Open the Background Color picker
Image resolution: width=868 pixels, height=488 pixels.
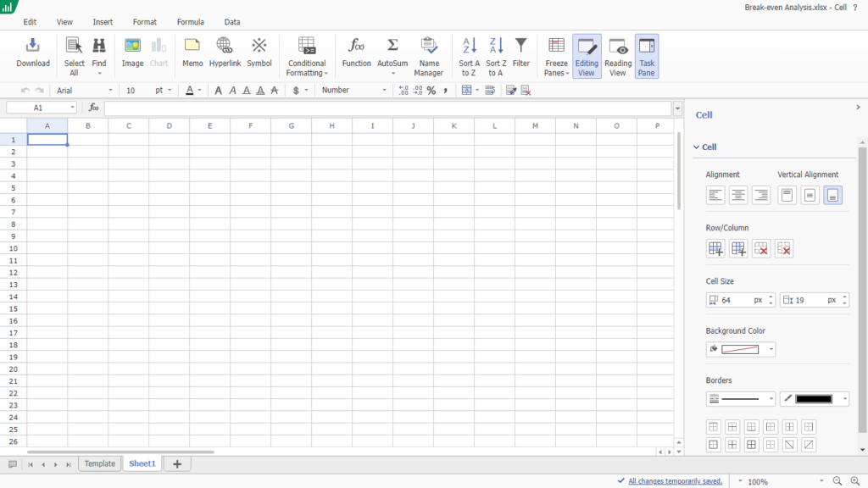point(741,349)
